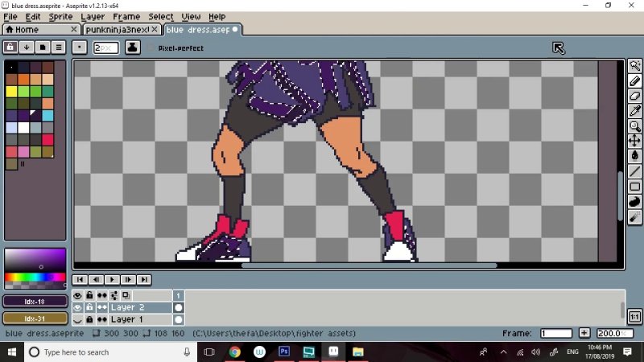Select the Blur tool
This screenshot has width=644, height=362.
634,216
